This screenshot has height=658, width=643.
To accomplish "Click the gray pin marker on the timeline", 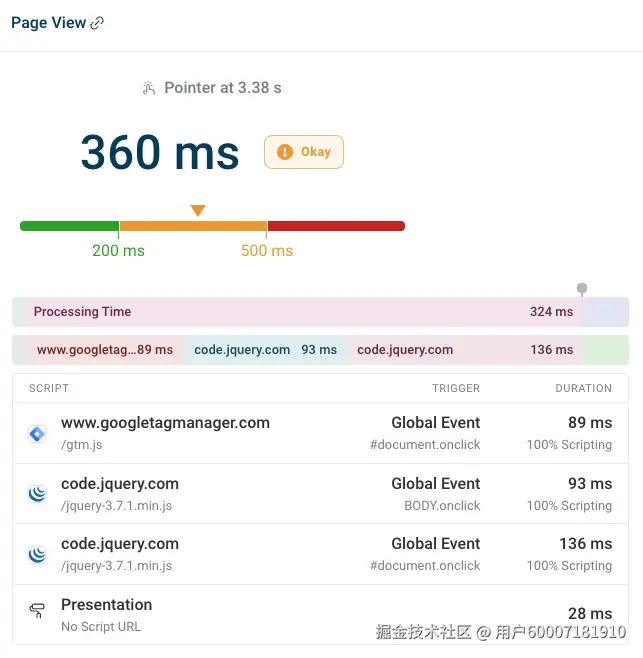I will tap(582, 290).
